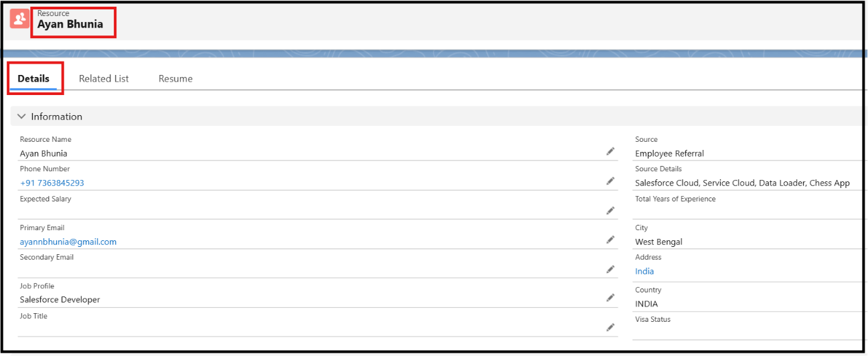The width and height of the screenshot is (868, 356).
Task: Edit the Primary Email pencil icon
Action: pyautogui.click(x=610, y=240)
